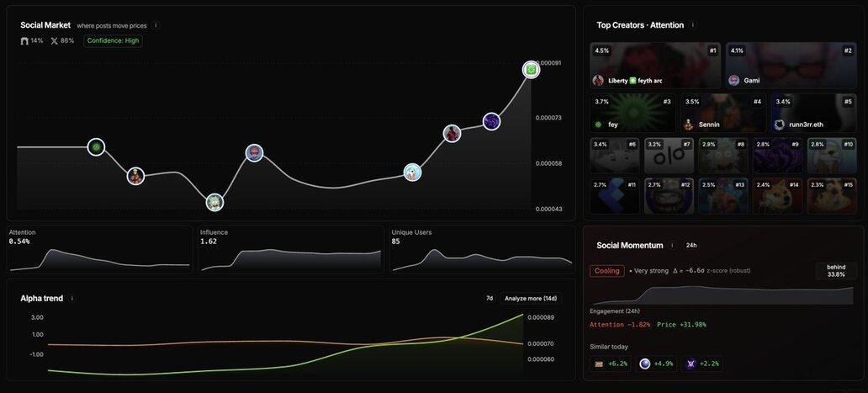Toggle the 24h range in Social Momentum
The height and width of the screenshot is (393, 868).
[x=691, y=245]
